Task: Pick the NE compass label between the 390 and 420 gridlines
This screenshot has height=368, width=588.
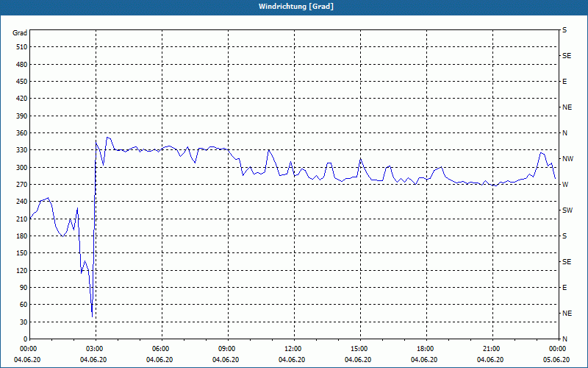Action: (567, 107)
